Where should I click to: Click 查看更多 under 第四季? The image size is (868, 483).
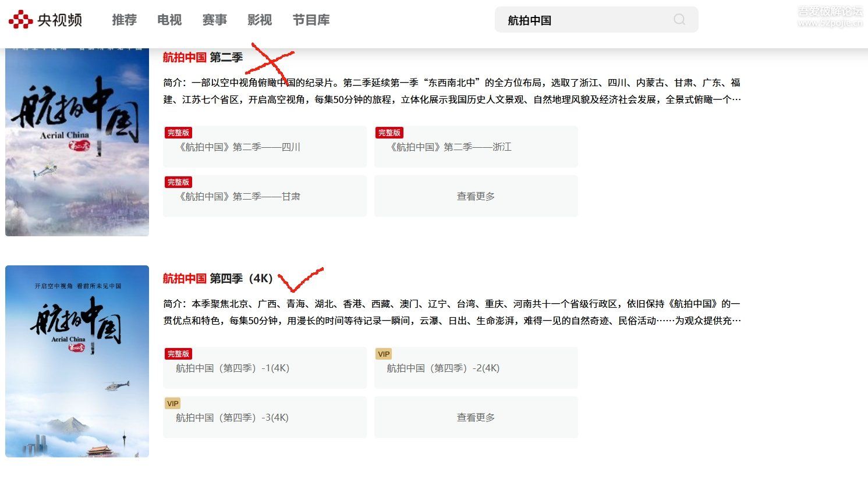[x=476, y=417]
